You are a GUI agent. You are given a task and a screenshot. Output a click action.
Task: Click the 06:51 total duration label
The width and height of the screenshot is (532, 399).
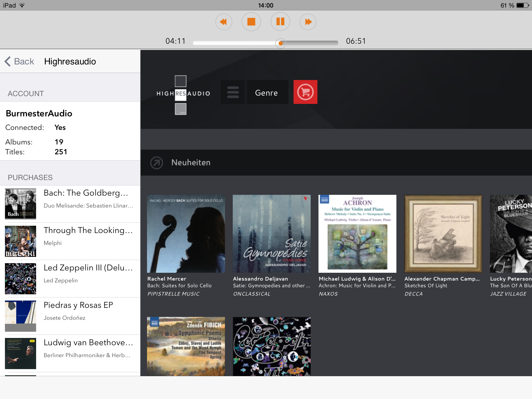point(356,41)
